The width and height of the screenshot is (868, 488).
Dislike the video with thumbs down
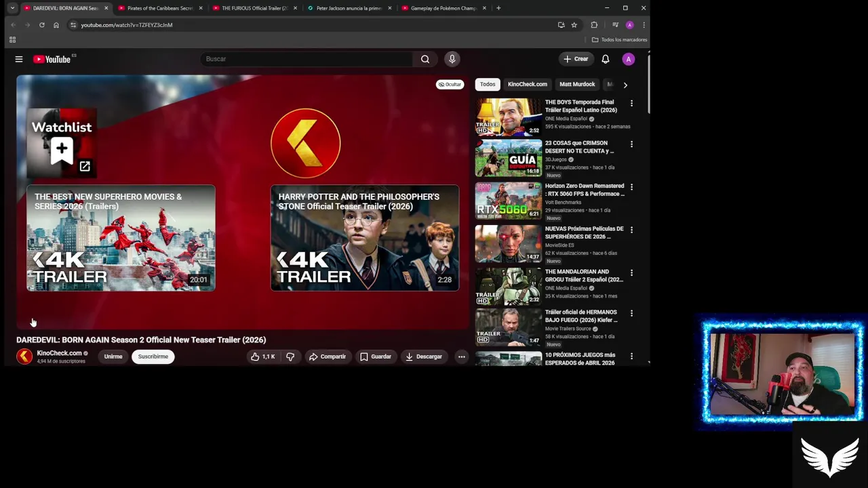(x=290, y=357)
